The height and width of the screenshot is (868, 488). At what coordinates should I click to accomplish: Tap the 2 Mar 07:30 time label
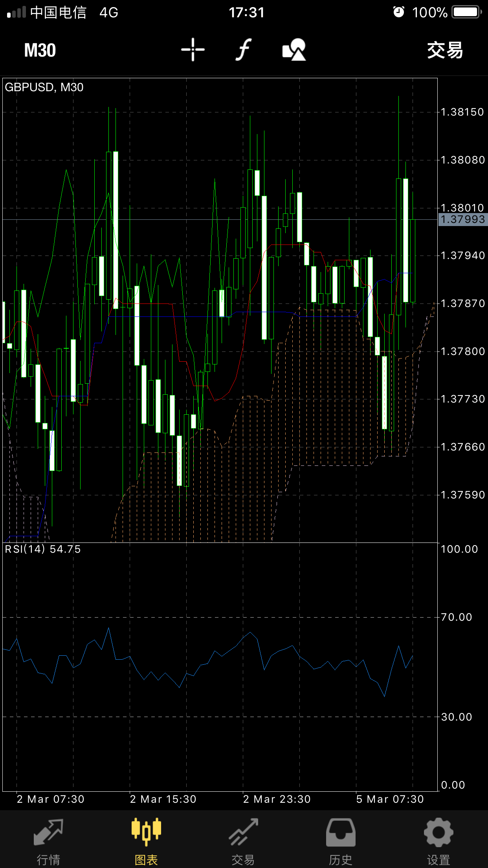click(x=51, y=799)
